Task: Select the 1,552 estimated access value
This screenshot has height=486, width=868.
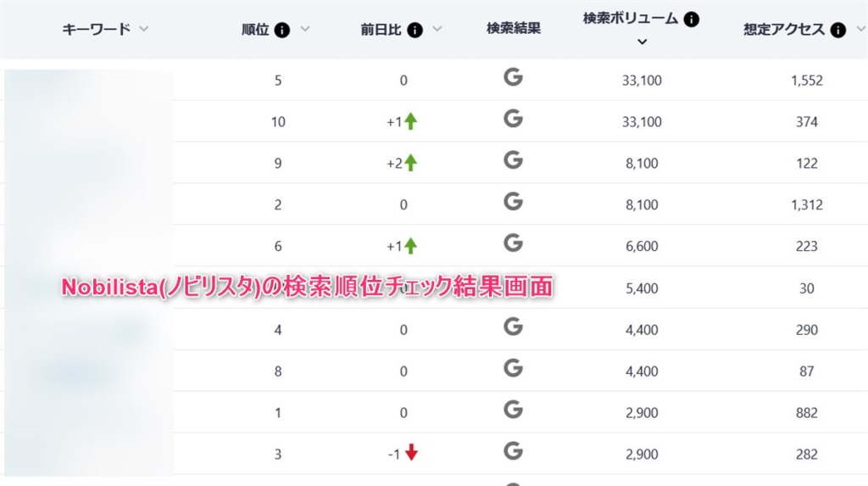Action: 807,81
